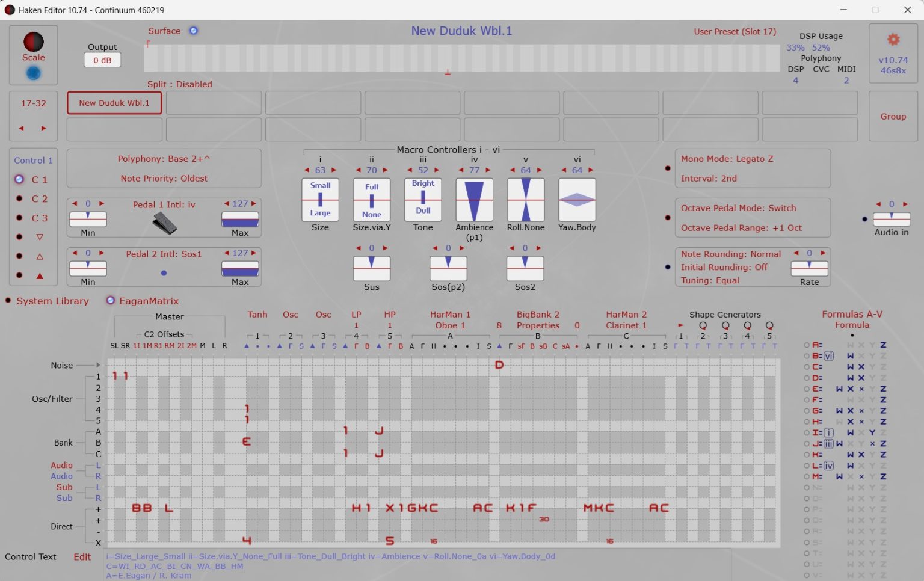
Task: Increase Audio in value with right arrow
Action: click(905, 204)
